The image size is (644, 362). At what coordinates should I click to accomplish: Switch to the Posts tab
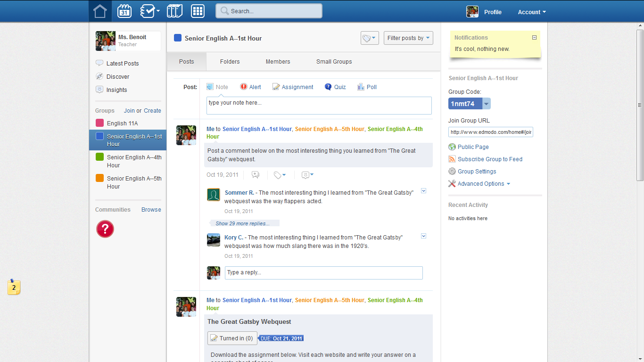pyautogui.click(x=187, y=62)
